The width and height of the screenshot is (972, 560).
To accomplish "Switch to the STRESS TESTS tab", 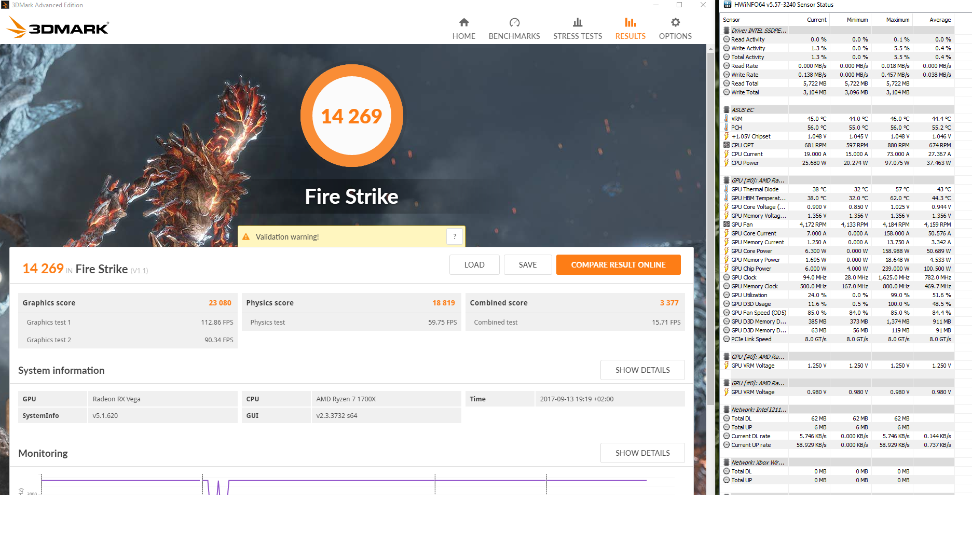I will (578, 29).
